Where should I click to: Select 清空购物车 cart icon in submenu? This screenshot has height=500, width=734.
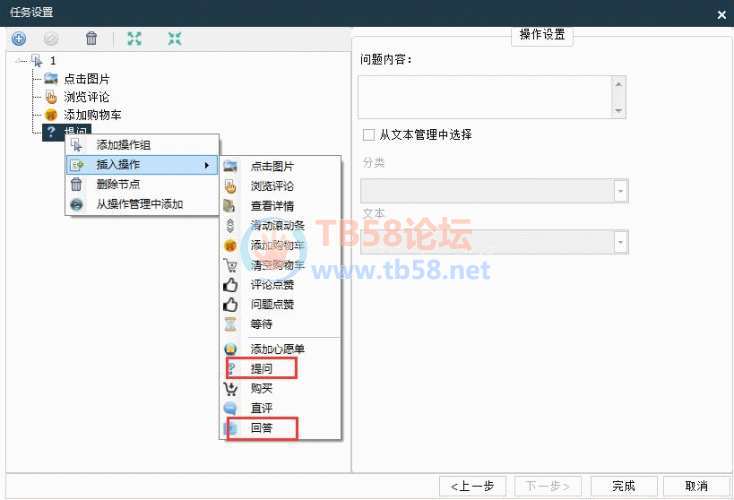coord(272,265)
